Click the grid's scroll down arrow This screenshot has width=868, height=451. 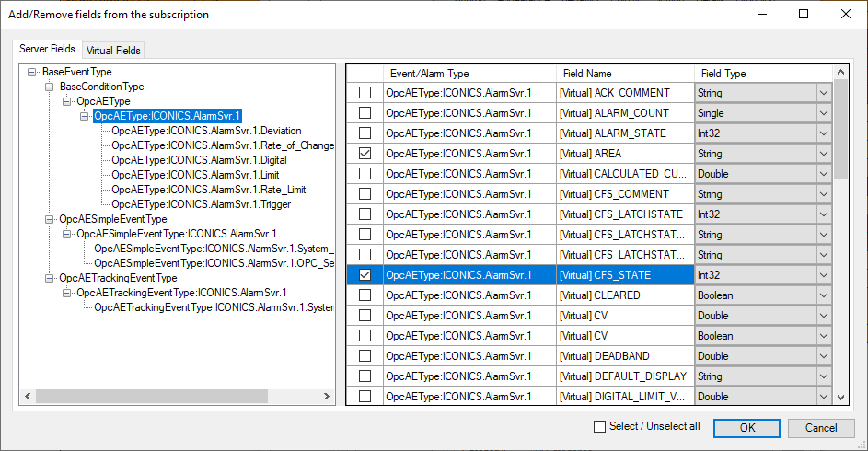840,397
